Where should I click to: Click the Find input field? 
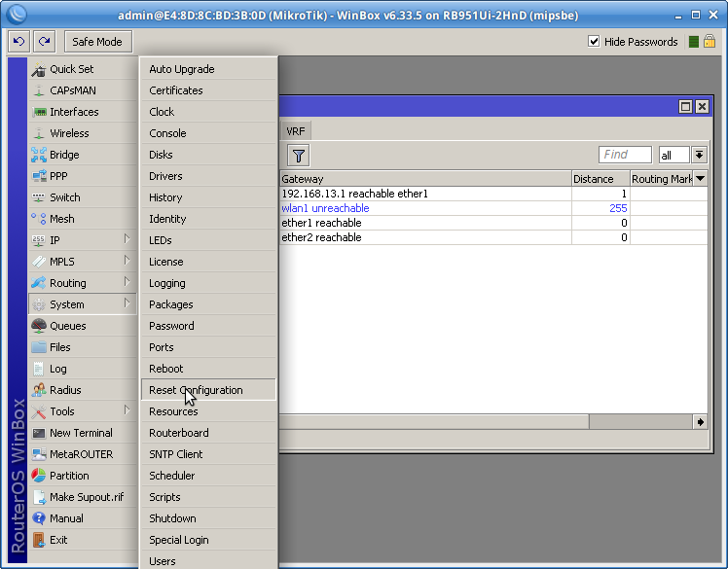click(626, 155)
